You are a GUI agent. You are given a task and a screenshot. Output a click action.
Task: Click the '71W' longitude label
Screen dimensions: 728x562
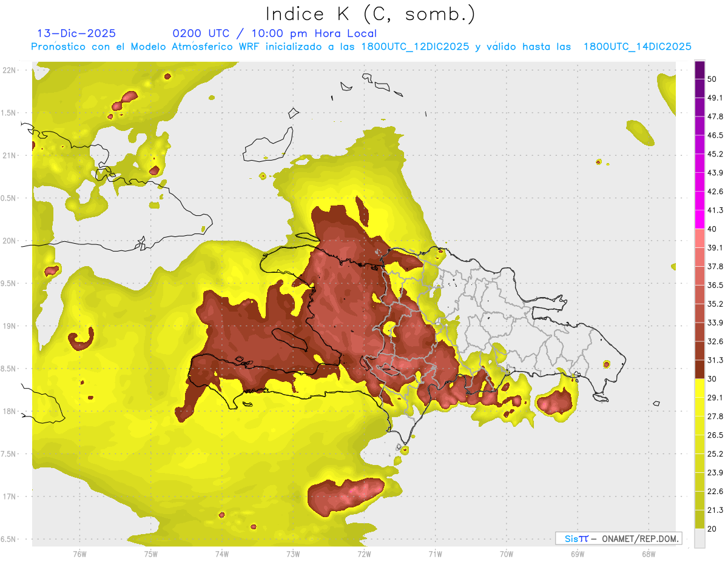[435, 554]
